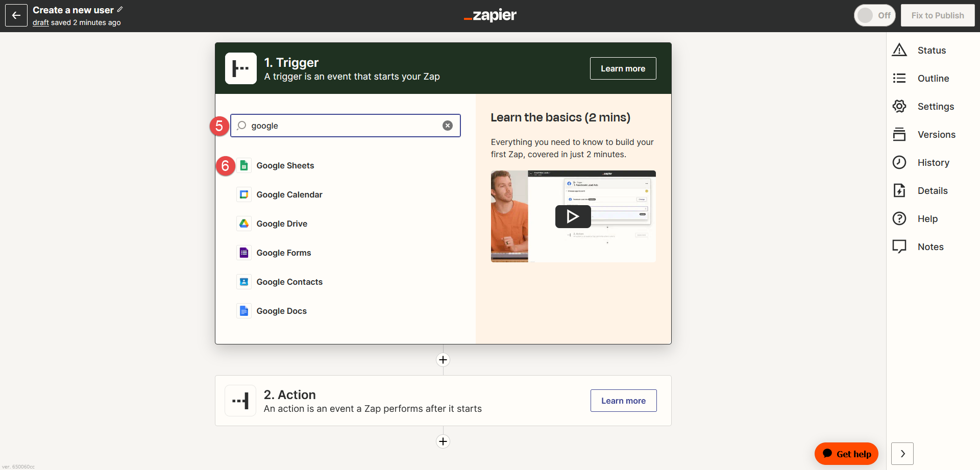This screenshot has height=470, width=980.
Task: Focus the app search field containing google
Action: [x=346, y=126]
